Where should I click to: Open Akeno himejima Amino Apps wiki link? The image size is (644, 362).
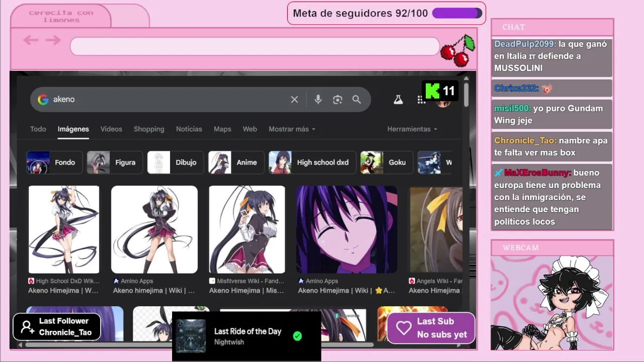tap(154, 291)
